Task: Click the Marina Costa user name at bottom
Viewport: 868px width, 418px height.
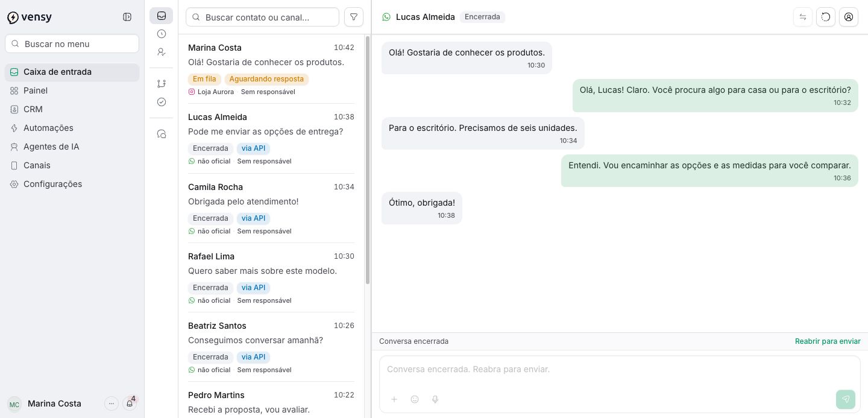Action: (54, 404)
